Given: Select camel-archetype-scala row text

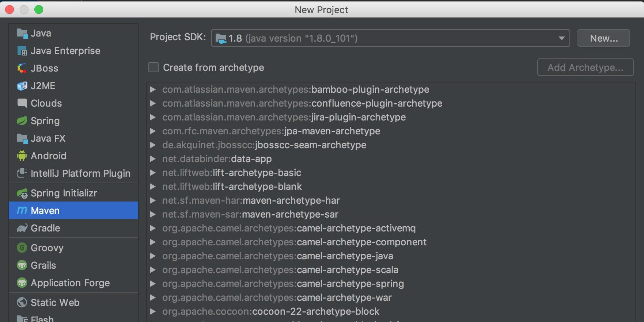Looking at the screenshot, I should (x=280, y=270).
